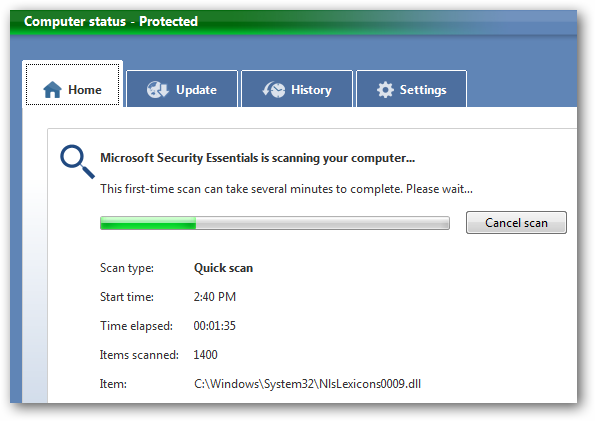
Task: Click the Quick scan type value
Action: pos(223,268)
